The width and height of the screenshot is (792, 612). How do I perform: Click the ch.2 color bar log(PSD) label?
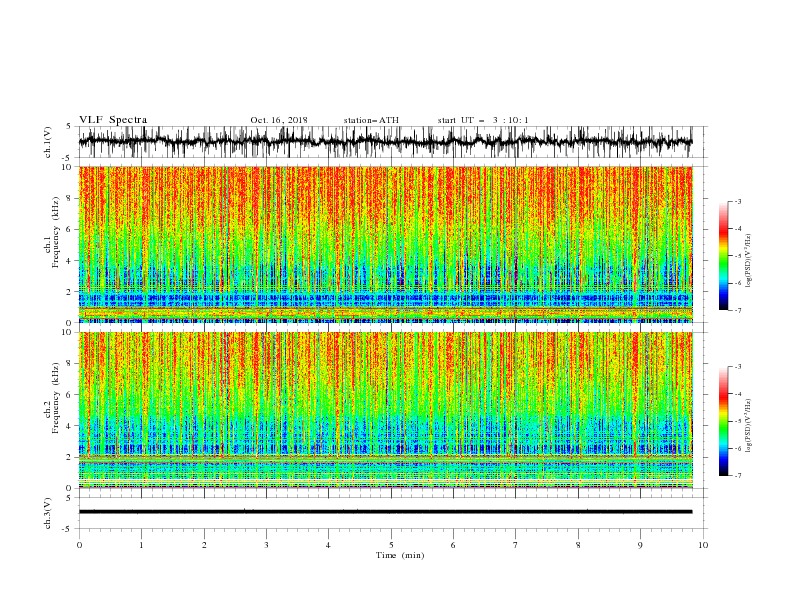(x=748, y=425)
